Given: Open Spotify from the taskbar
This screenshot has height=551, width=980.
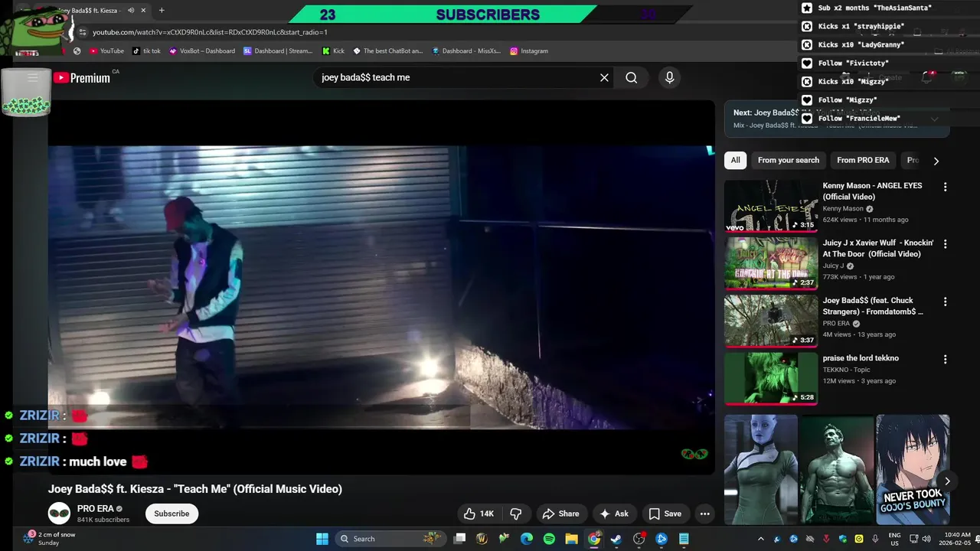Looking at the screenshot, I should click(549, 539).
